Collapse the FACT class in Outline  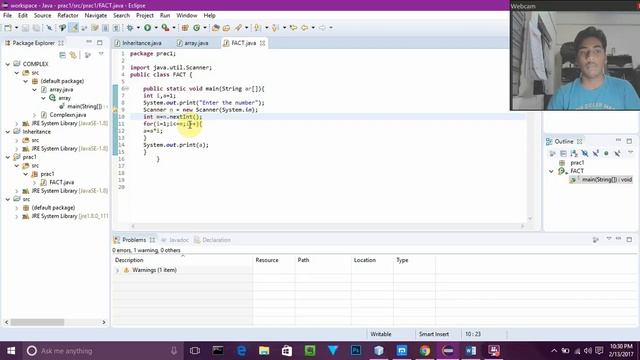[551, 171]
